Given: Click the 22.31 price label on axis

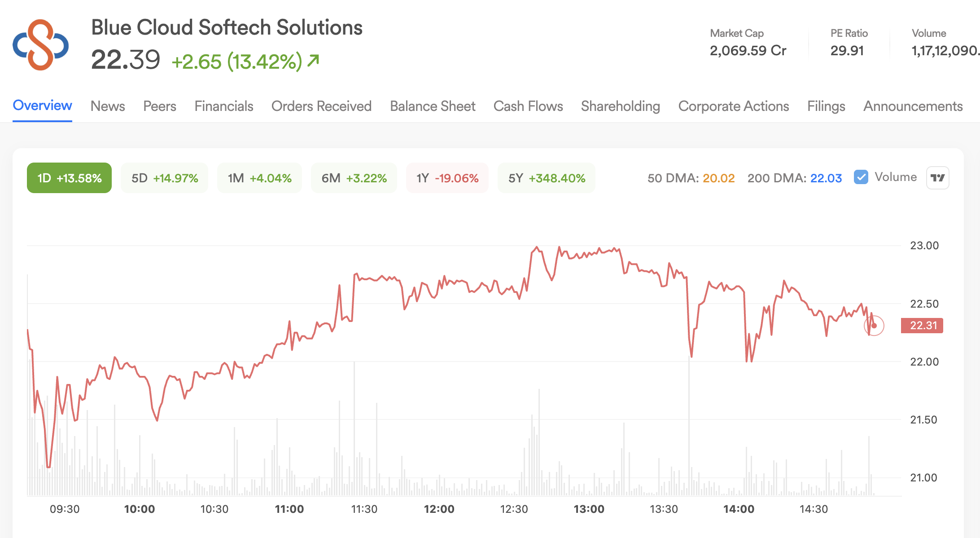Looking at the screenshot, I should tap(922, 326).
